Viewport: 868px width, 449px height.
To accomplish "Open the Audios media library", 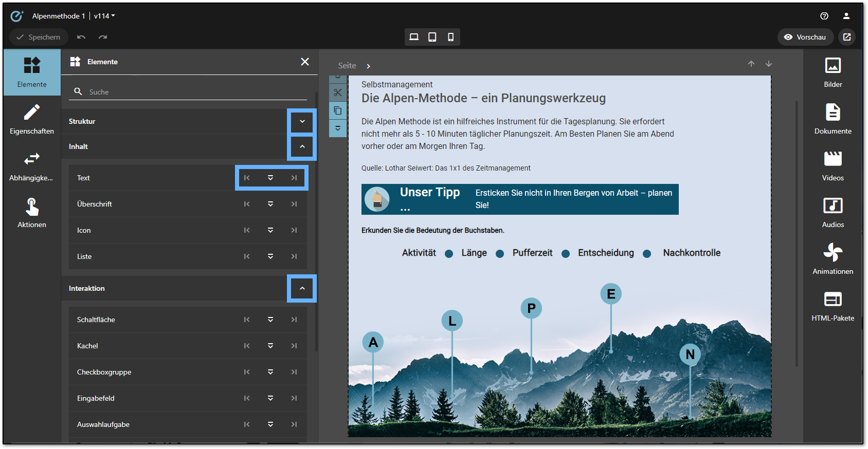I will click(833, 213).
